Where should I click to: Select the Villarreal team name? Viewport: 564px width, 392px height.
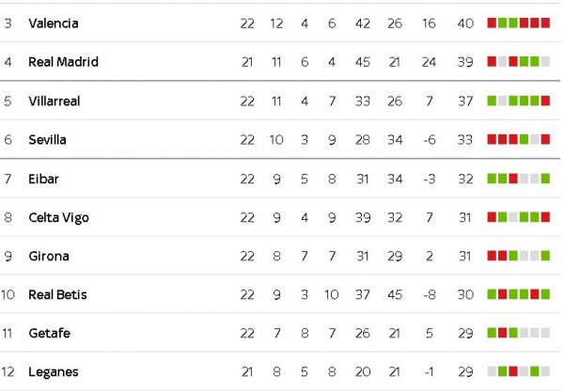pyautogui.click(x=55, y=102)
